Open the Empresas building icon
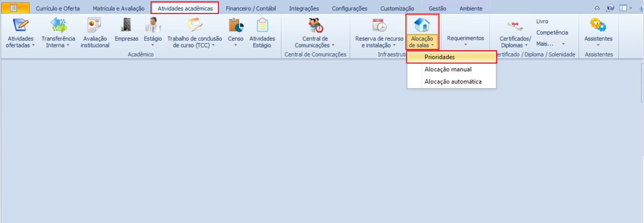644x223 pixels. [x=126, y=25]
